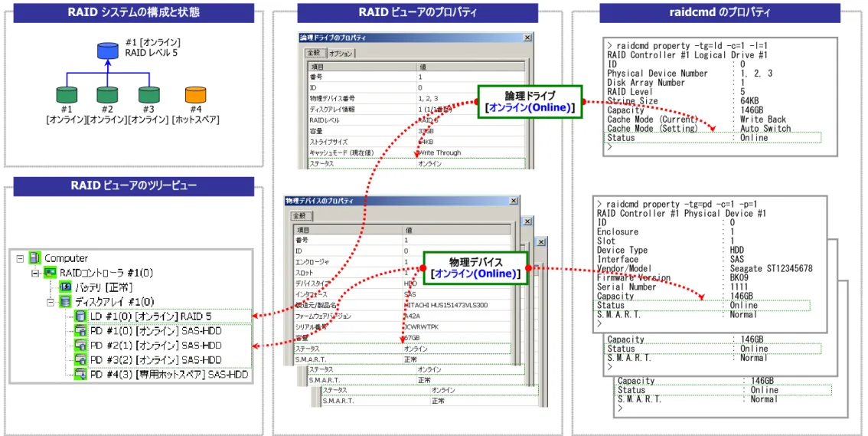Click Vendor/Model Seagate ST12345678 line

coord(705,269)
